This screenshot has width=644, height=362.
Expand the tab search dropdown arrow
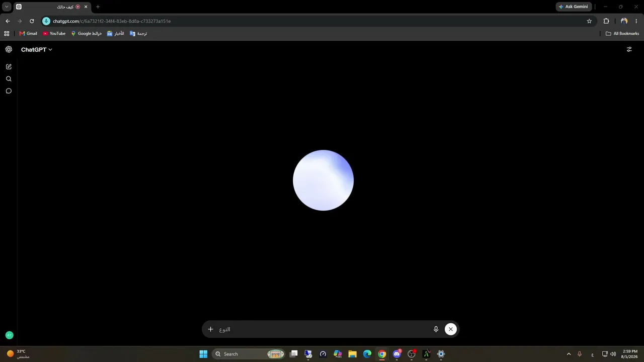(x=7, y=7)
